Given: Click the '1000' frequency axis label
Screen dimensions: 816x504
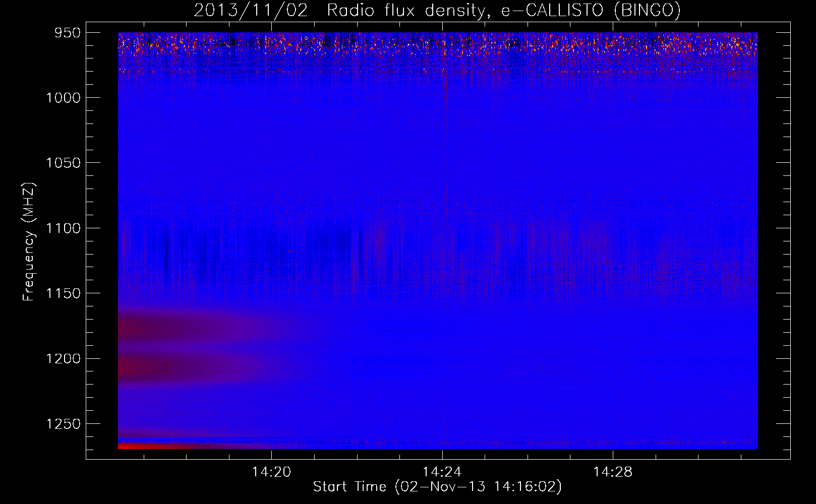Looking at the screenshot, I should pos(64,98).
